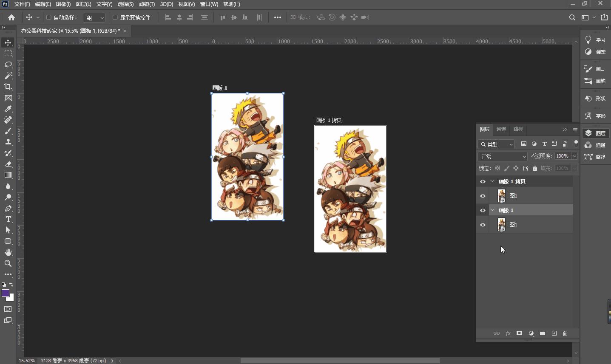Go to the Home screen icon
Viewport: 611px width, 364px height.
tap(11, 17)
